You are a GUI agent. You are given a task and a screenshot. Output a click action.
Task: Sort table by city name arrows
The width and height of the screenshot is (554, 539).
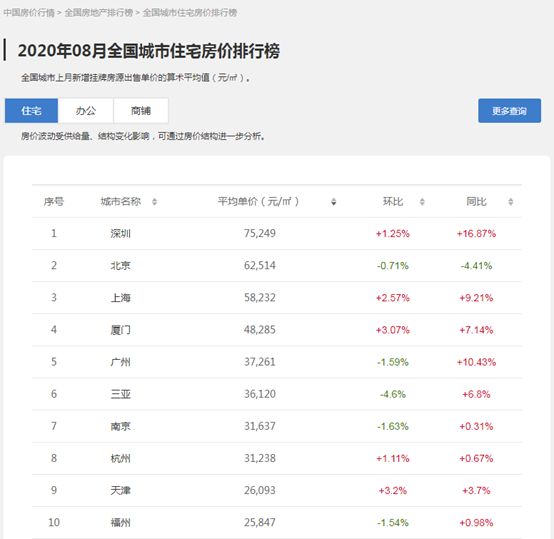(x=154, y=202)
